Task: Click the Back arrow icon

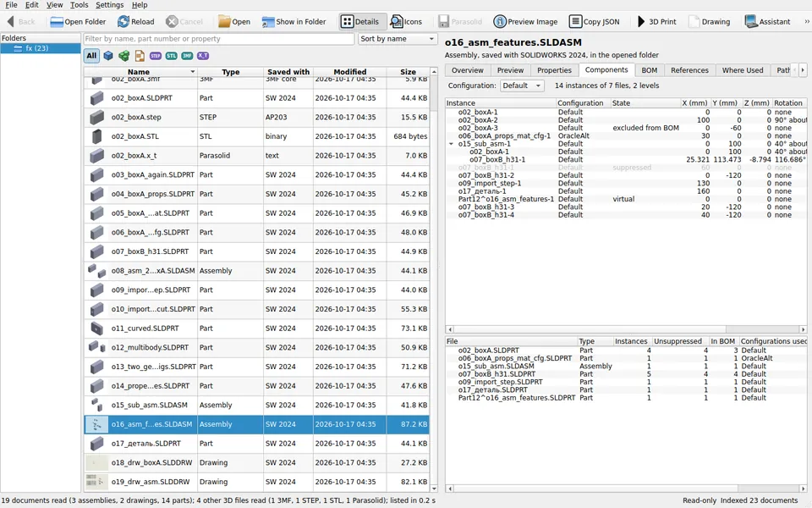Action: pos(10,21)
